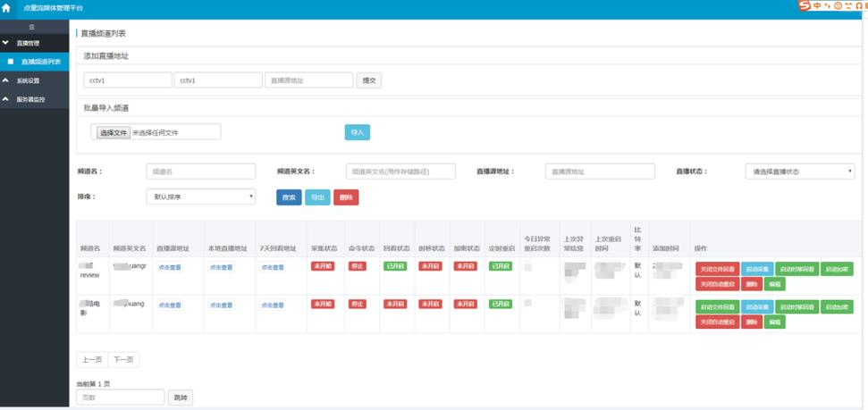Viewport: 868px width, 410px height.
Task: Switch IME language via the 中 icon
Action: (x=818, y=5)
